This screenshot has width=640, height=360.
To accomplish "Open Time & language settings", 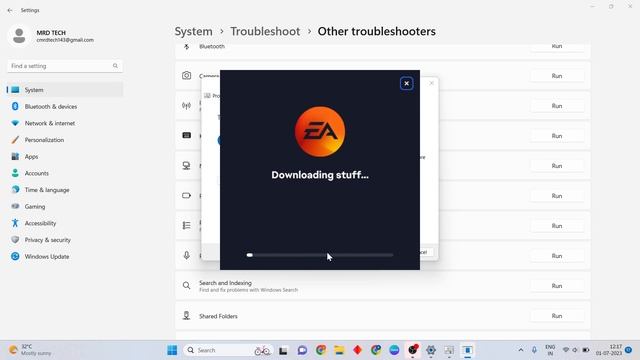I will pos(64,190).
